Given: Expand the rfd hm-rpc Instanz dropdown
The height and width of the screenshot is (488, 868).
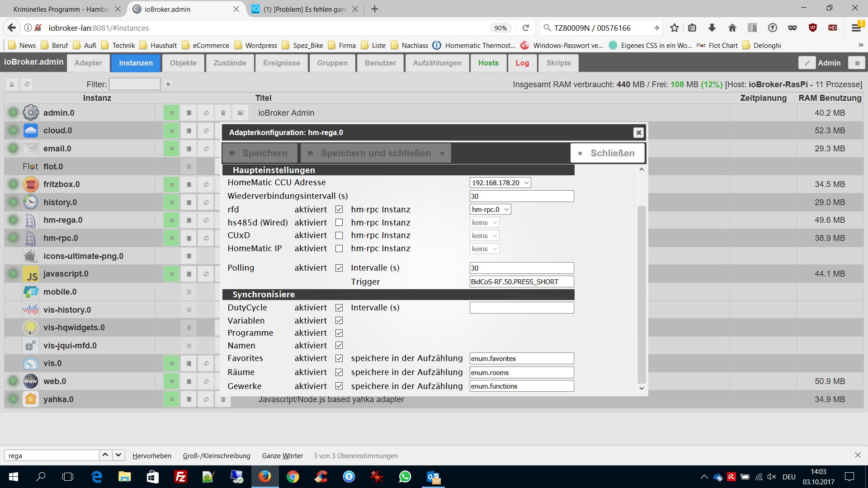Looking at the screenshot, I should coord(490,210).
